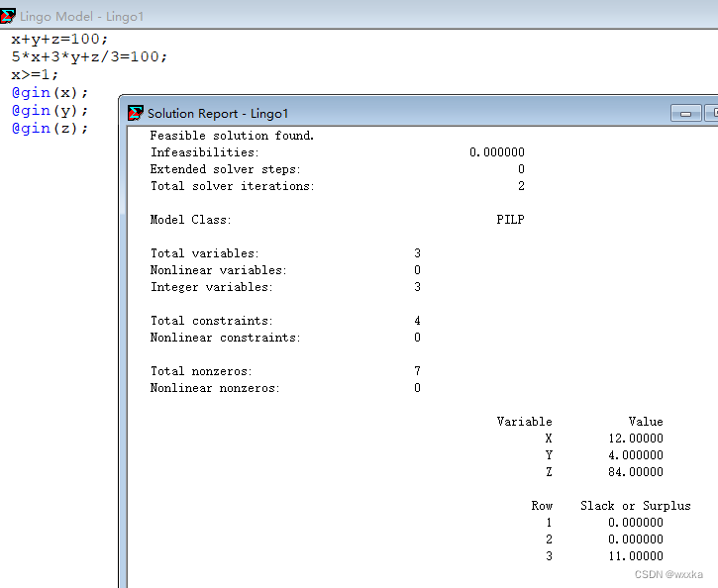Image resolution: width=718 pixels, height=588 pixels.
Task: Click the PILP model class value
Action: (x=511, y=220)
